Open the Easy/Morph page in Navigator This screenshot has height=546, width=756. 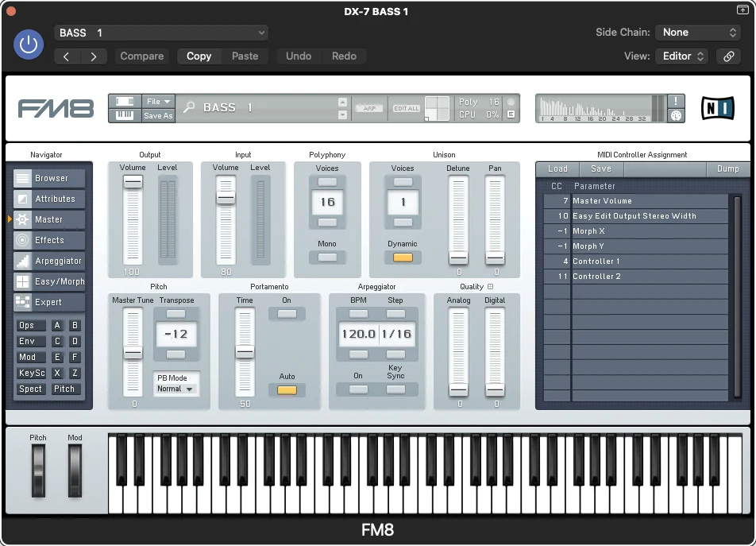[x=49, y=281]
